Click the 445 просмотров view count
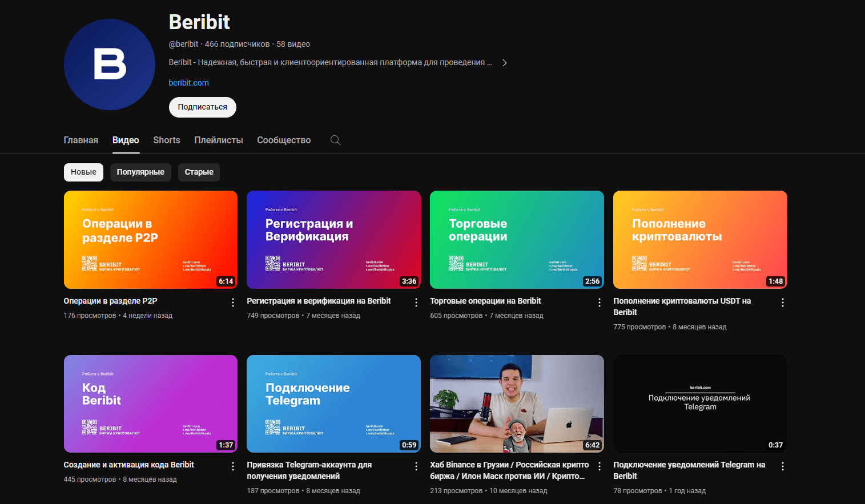The height and width of the screenshot is (504, 865). point(90,479)
